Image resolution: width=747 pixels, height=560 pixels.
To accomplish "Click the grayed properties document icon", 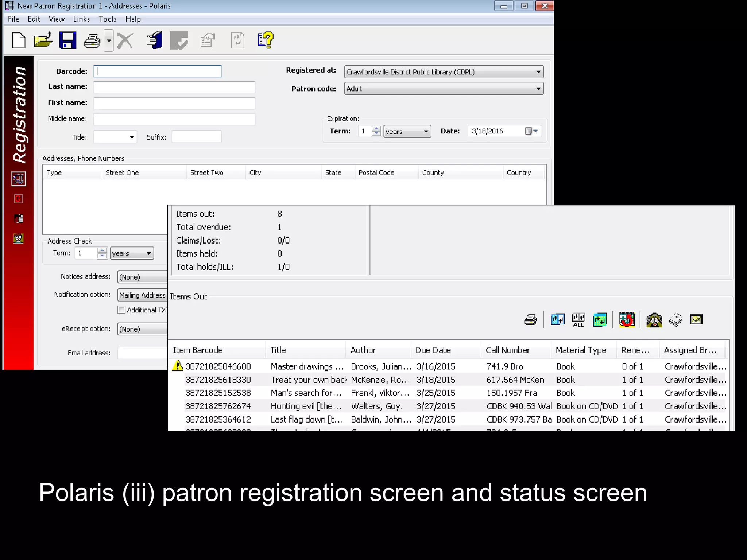I will tap(208, 40).
